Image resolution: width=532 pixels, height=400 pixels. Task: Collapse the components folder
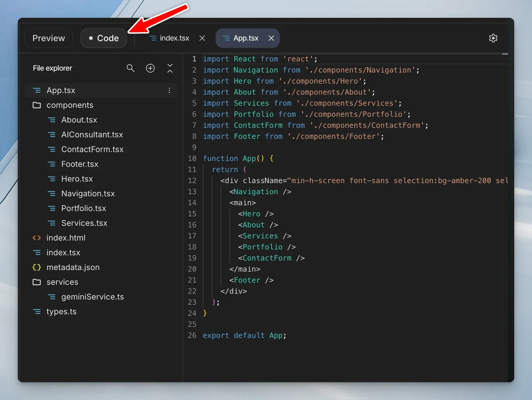click(x=70, y=105)
